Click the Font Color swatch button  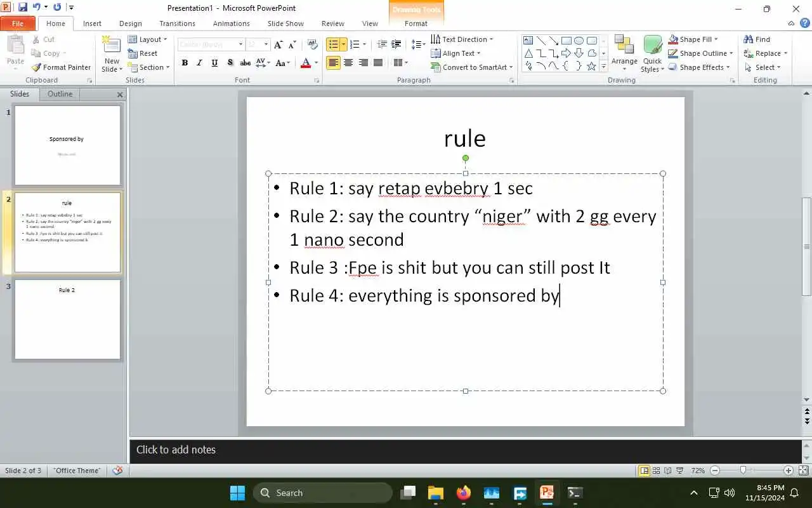pyautogui.click(x=306, y=63)
